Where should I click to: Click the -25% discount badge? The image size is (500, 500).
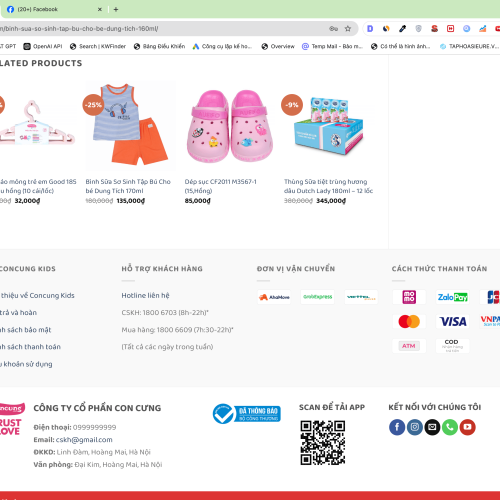tap(93, 105)
